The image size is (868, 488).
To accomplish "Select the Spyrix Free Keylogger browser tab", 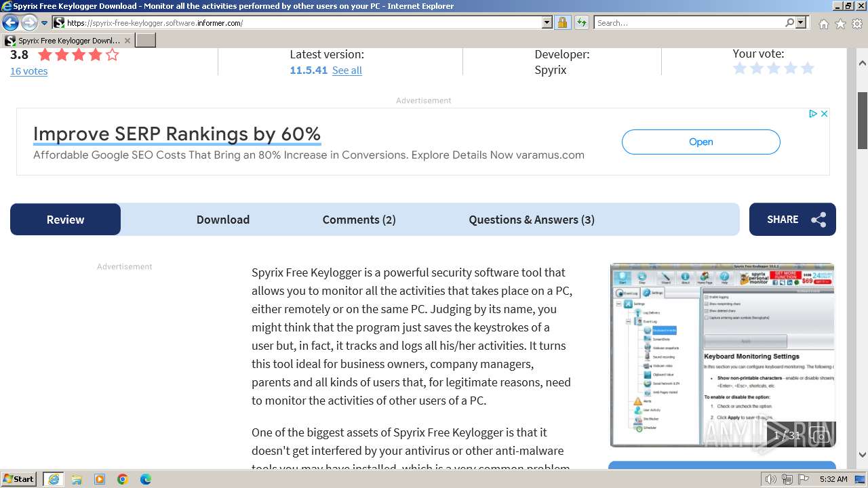I will tap(68, 41).
